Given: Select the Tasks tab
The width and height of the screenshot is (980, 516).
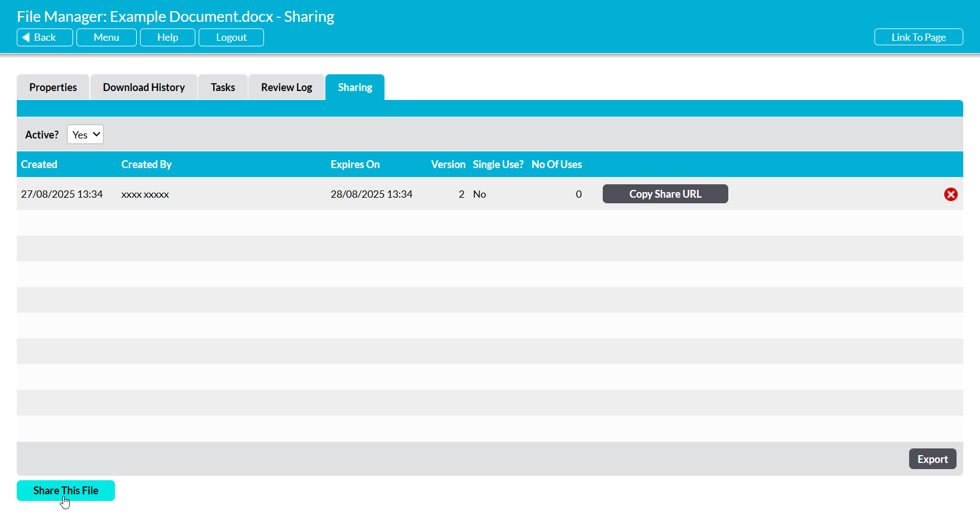Looking at the screenshot, I should coord(223,88).
